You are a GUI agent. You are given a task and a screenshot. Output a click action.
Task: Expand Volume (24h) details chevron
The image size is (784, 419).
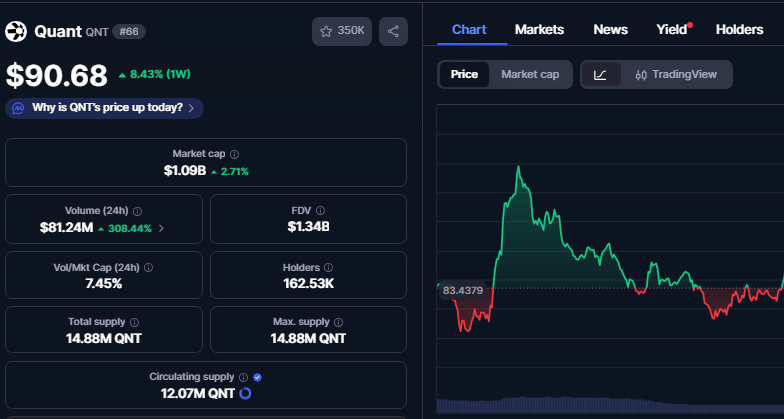pyautogui.click(x=161, y=228)
